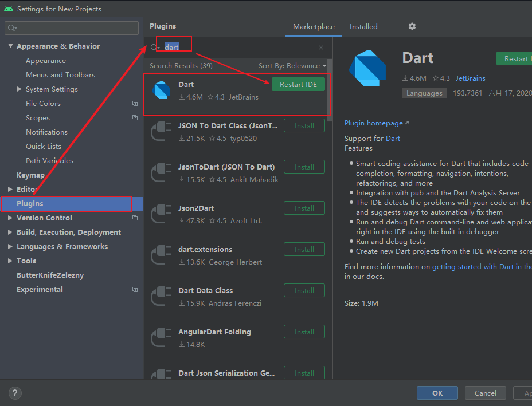Click the search magnifier icon in the plugin search field
The width and height of the screenshot is (532, 406).
pos(154,48)
